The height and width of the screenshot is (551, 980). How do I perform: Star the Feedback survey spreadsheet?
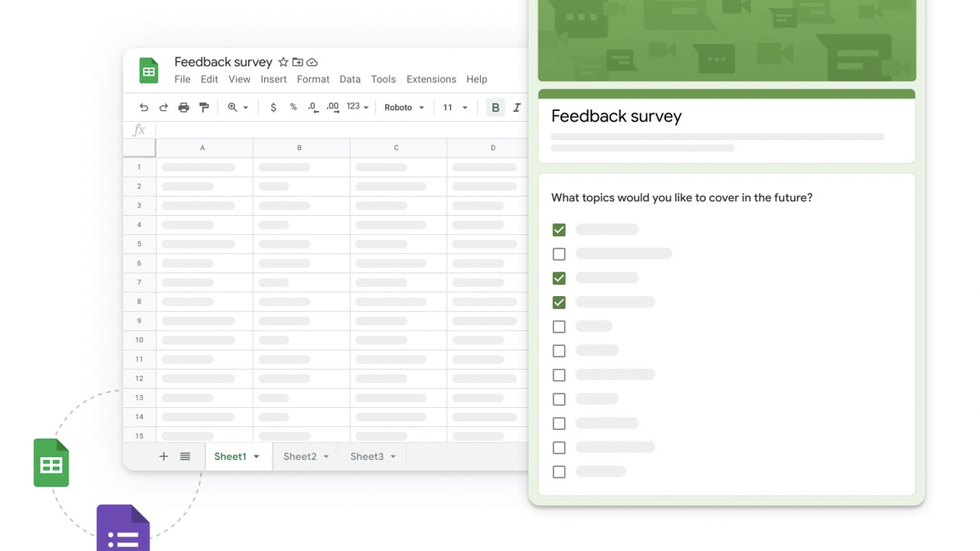[x=283, y=62]
